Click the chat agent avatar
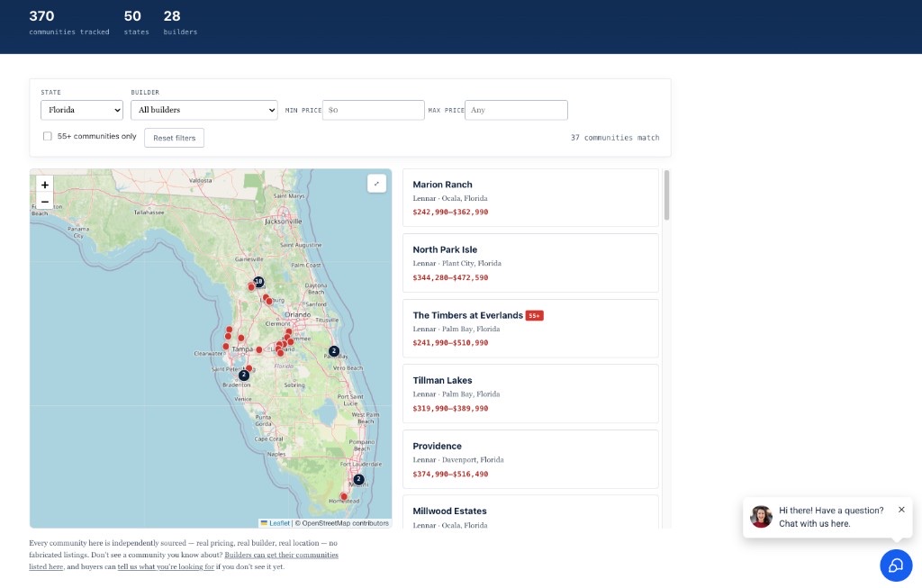 761,517
